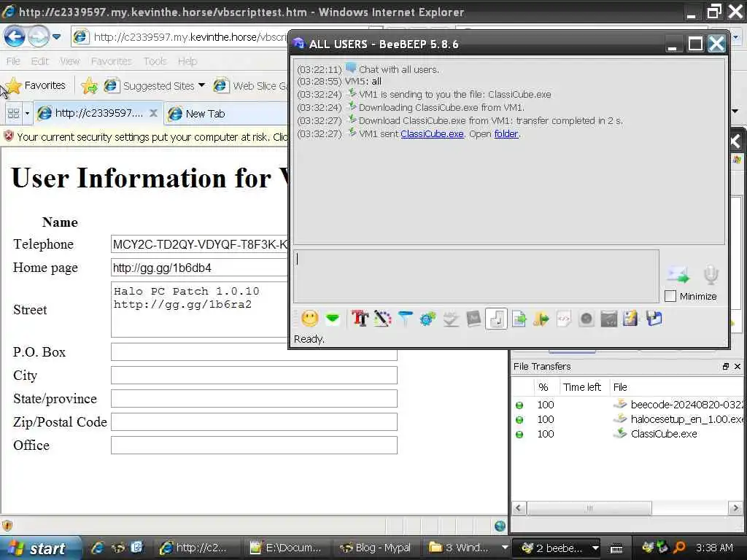Click the Zip/Postal Code input field
This screenshot has width=747, height=560.
coord(254,422)
